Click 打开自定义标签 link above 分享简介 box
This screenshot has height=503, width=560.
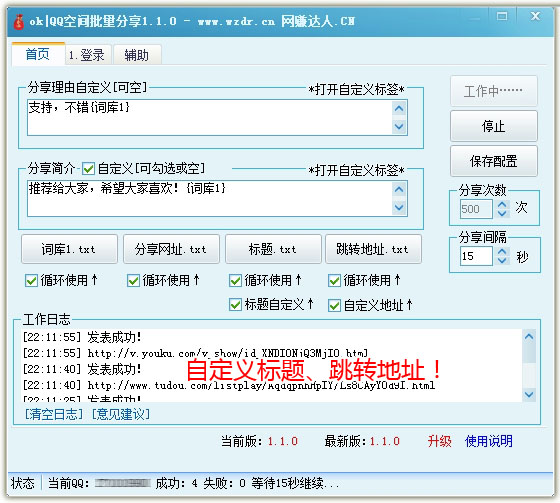pos(356,170)
